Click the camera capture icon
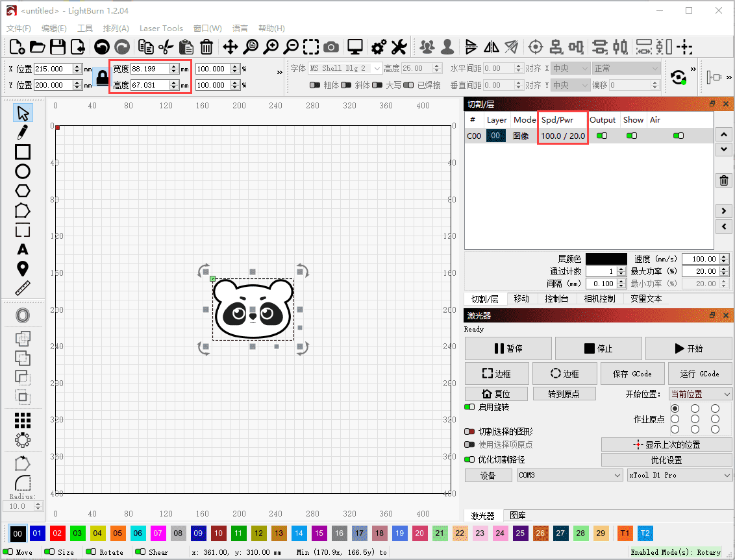The image size is (735, 560). coord(331,47)
